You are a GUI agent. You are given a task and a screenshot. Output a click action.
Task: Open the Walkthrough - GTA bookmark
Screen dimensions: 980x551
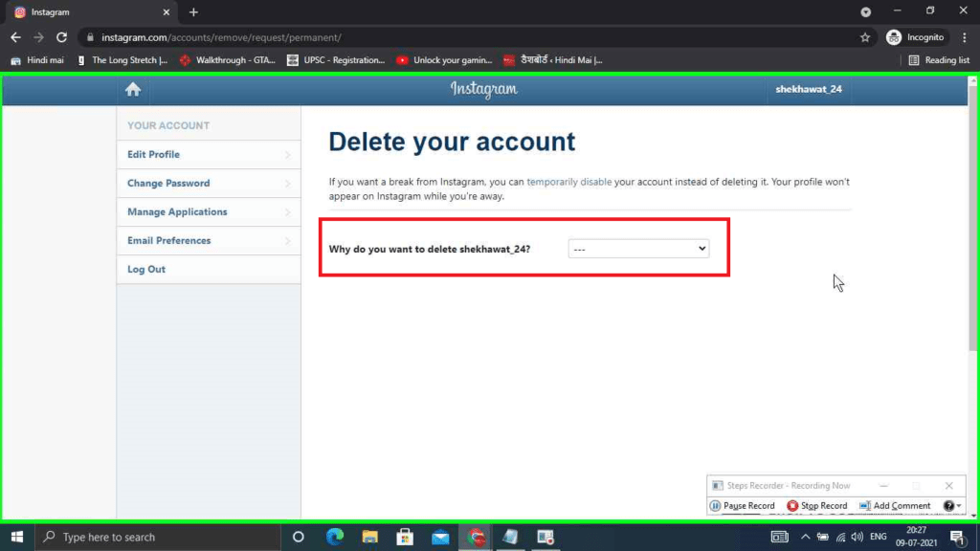228,60
